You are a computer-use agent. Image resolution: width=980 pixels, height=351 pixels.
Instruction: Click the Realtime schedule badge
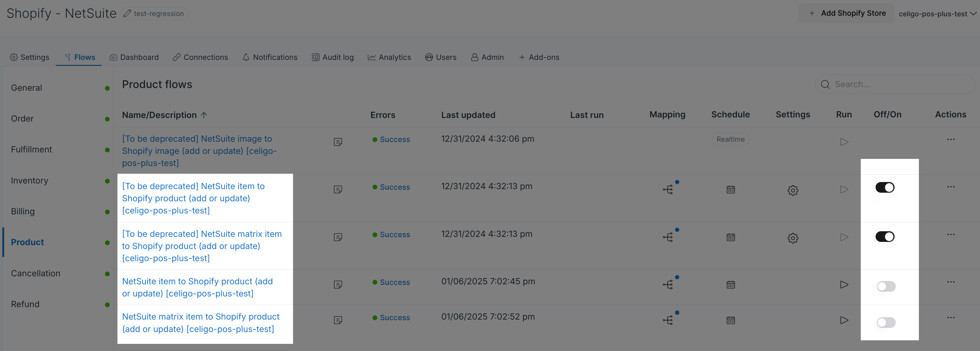[731, 139]
